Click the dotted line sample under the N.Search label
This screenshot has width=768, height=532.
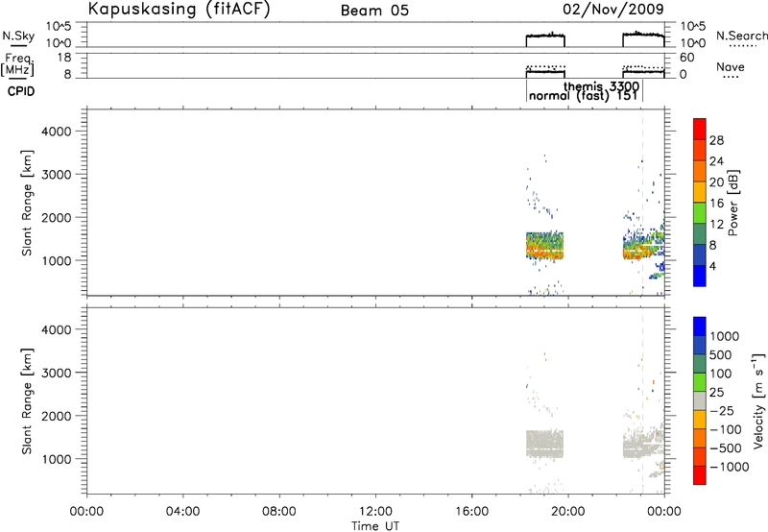[x=742, y=46]
